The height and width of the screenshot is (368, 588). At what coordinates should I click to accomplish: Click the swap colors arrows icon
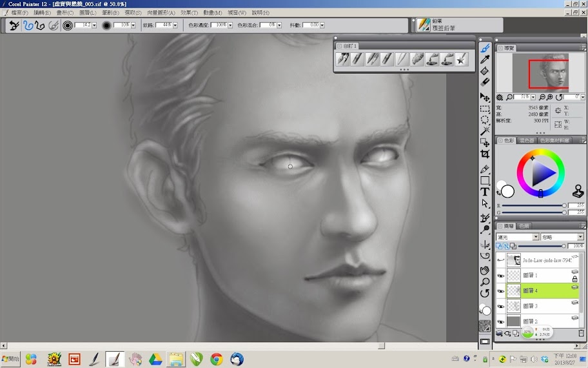tap(498, 192)
